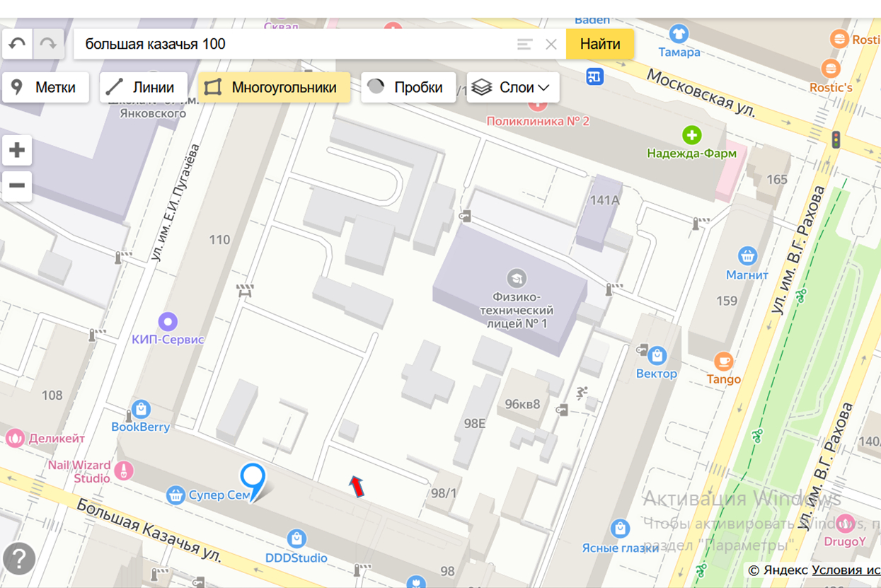Click the Физико-технический лицей № 1 icon
The image size is (881, 588).
click(x=517, y=277)
